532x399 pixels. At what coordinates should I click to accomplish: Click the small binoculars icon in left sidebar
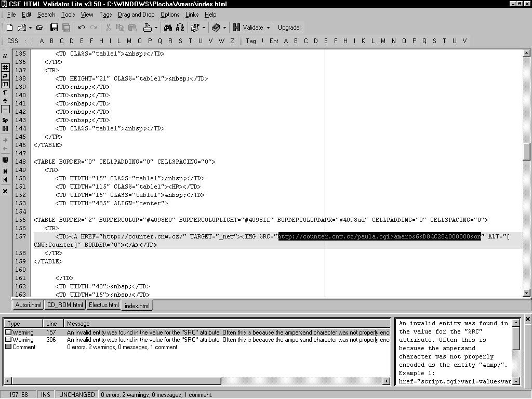pyautogui.click(x=5, y=56)
